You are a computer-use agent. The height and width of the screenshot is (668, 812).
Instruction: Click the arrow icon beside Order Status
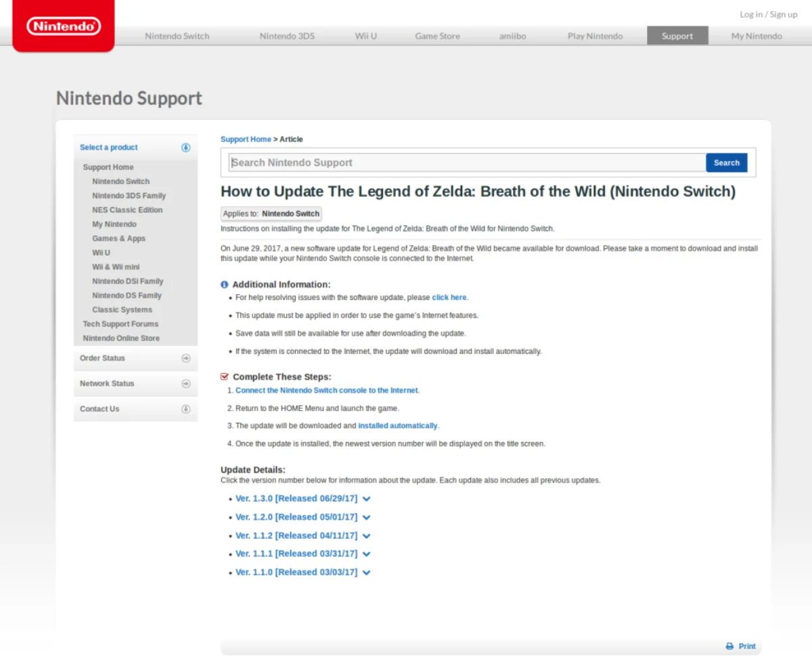186,358
